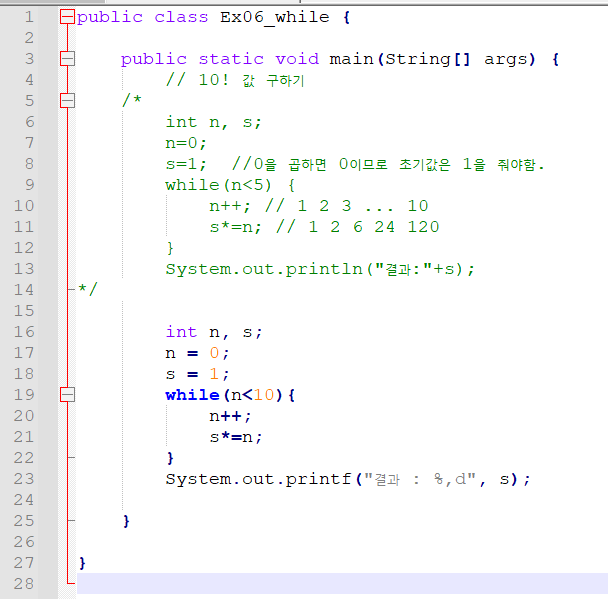The width and height of the screenshot is (608, 599).
Task: Click line number 13 in the margin
Action: (24, 269)
